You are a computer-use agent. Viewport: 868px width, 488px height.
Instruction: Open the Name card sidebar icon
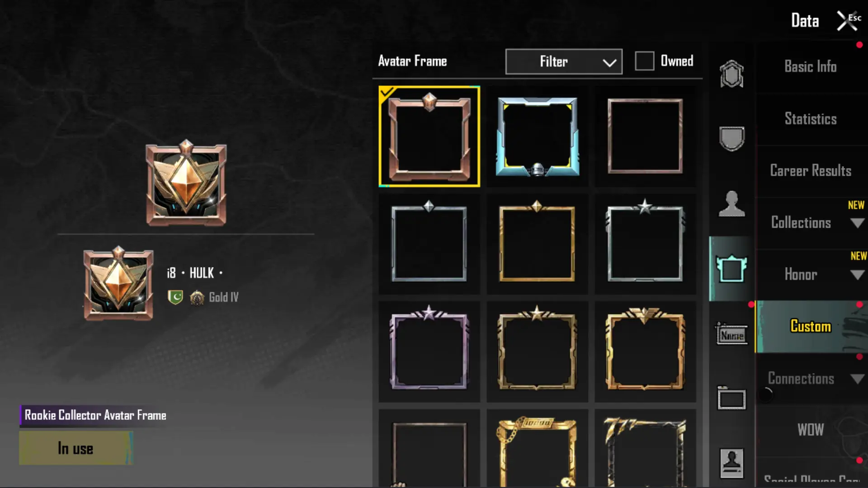tap(731, 334)
